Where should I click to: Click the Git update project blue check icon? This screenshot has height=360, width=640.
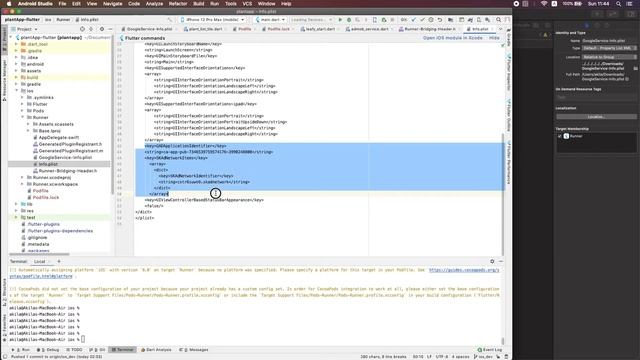coord(413,20)
